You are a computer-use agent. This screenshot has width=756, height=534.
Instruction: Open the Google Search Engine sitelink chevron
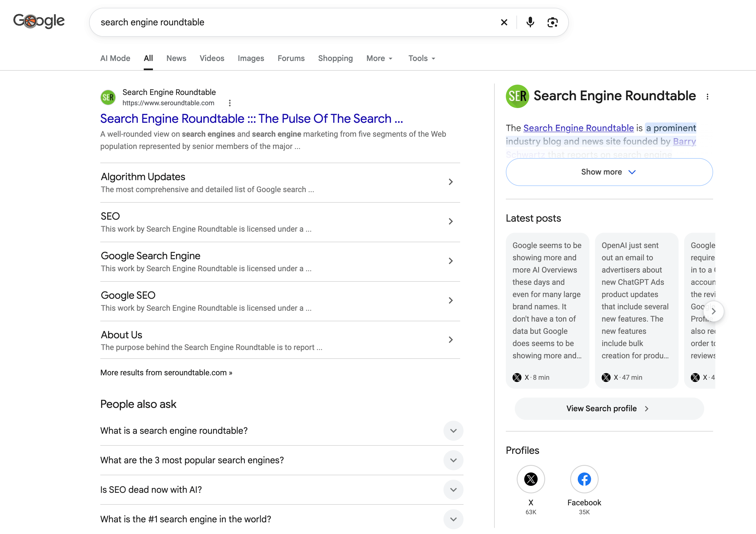click(x=451, y=261)
